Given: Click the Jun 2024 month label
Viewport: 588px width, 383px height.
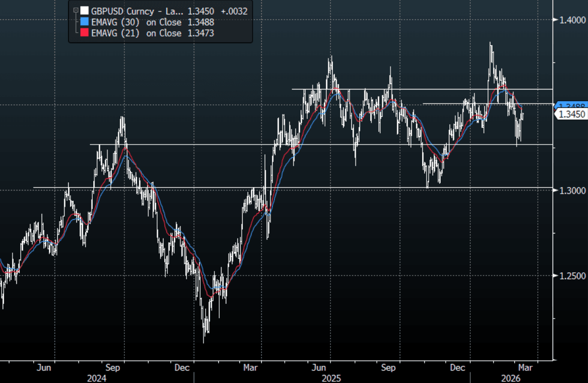Looking at the screenshot, I should pyautogui.click(x=44, y=368).
